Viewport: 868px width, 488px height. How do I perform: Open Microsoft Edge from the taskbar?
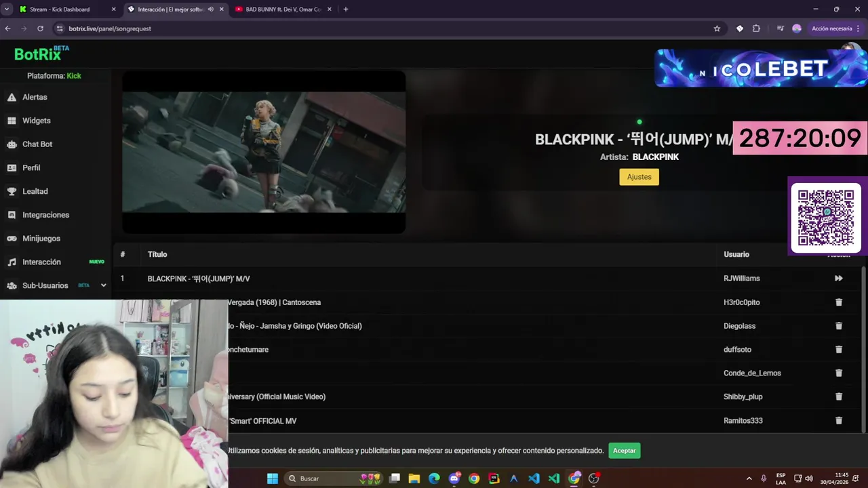tap(434, 479)
